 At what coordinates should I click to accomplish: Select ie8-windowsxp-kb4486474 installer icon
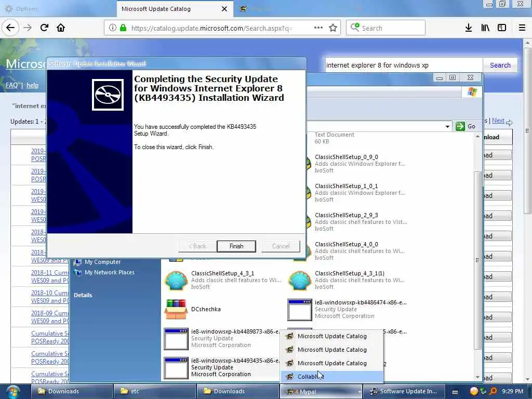(x=300, y=310)
